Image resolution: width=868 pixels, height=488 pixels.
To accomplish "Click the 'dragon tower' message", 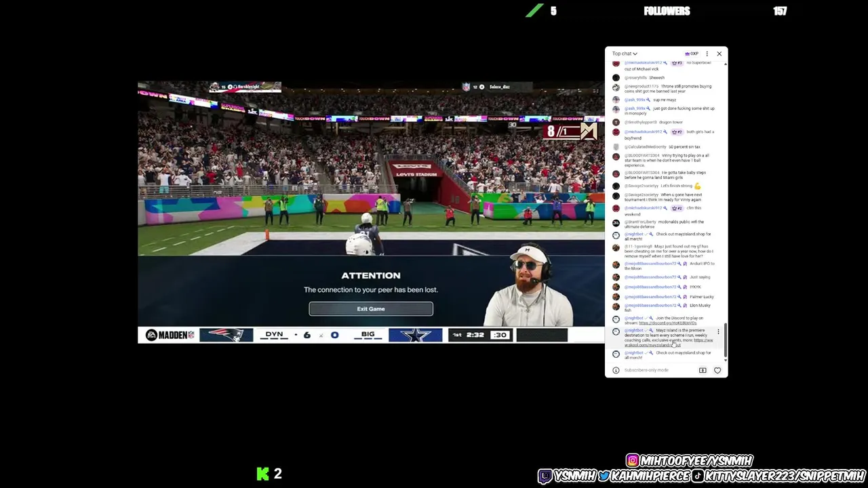I will click(x=671, y=123).
